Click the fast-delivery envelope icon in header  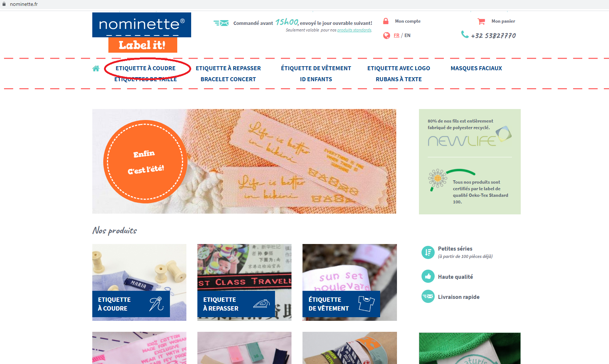point(221,23)
